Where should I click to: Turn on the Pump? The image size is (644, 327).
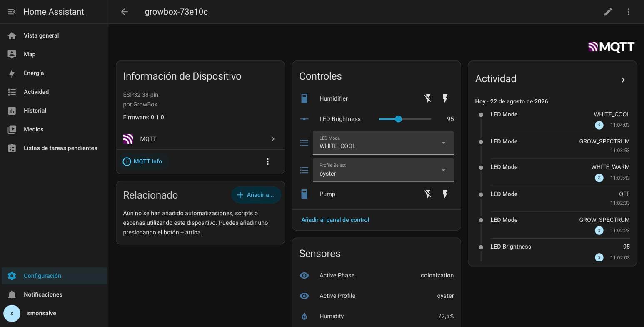[445, 194]
